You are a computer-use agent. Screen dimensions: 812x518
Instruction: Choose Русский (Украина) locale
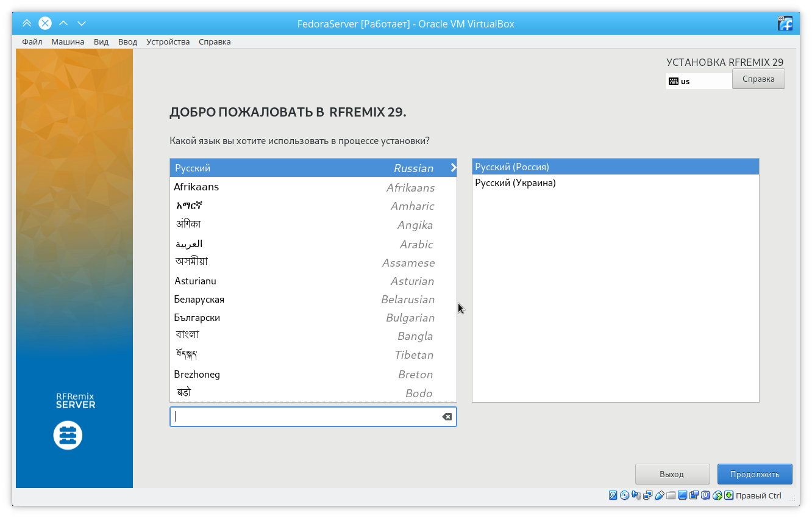pyautogui.click(x=515, y=183)
